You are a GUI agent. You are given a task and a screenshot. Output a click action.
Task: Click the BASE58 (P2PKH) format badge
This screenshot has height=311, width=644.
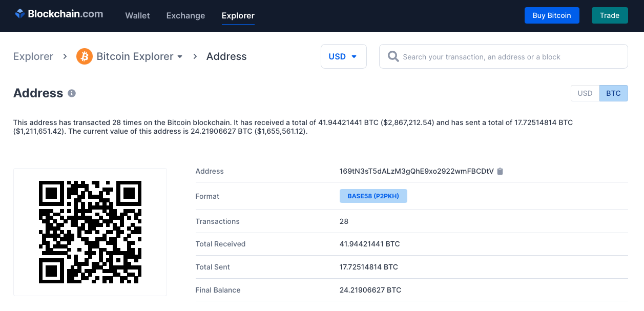(x=373, y=196)
